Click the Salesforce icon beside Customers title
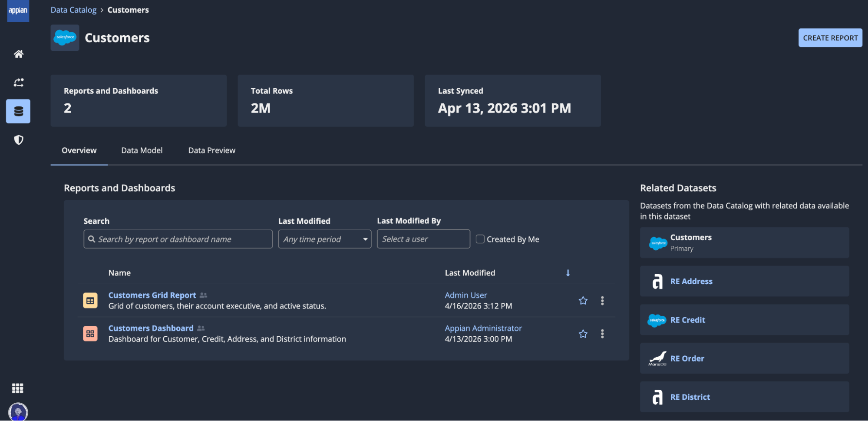868x421 pixels. click(65, 38)
